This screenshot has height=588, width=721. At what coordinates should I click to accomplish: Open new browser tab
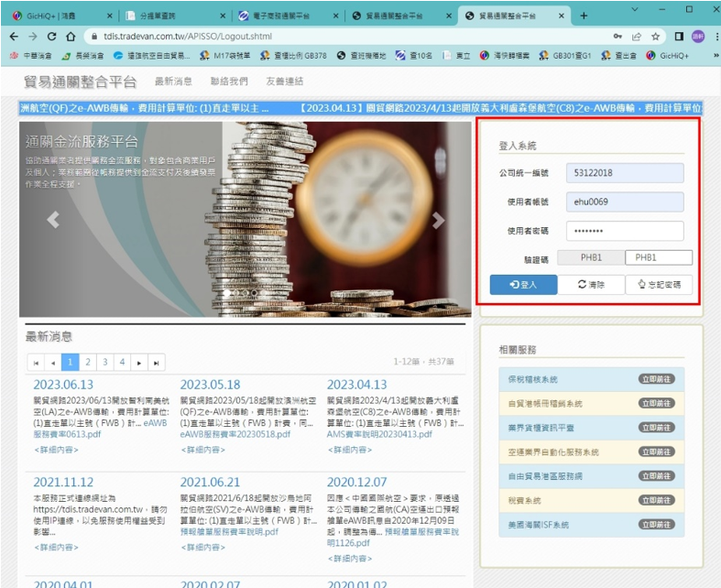(584, 16)
